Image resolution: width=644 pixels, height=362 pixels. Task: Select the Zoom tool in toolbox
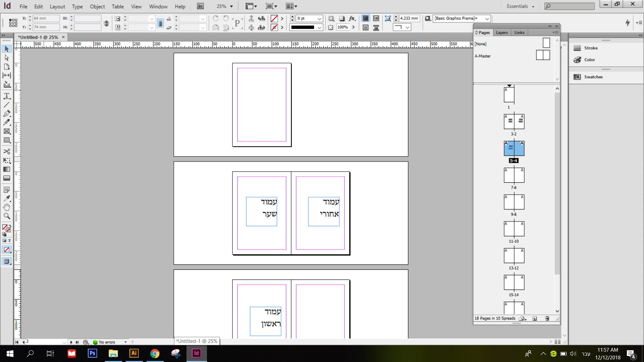6,216
